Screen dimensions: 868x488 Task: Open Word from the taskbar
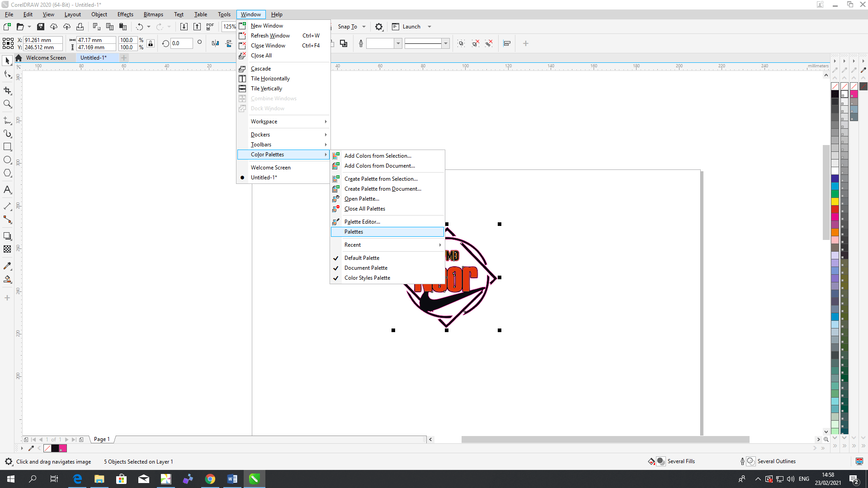232,479
